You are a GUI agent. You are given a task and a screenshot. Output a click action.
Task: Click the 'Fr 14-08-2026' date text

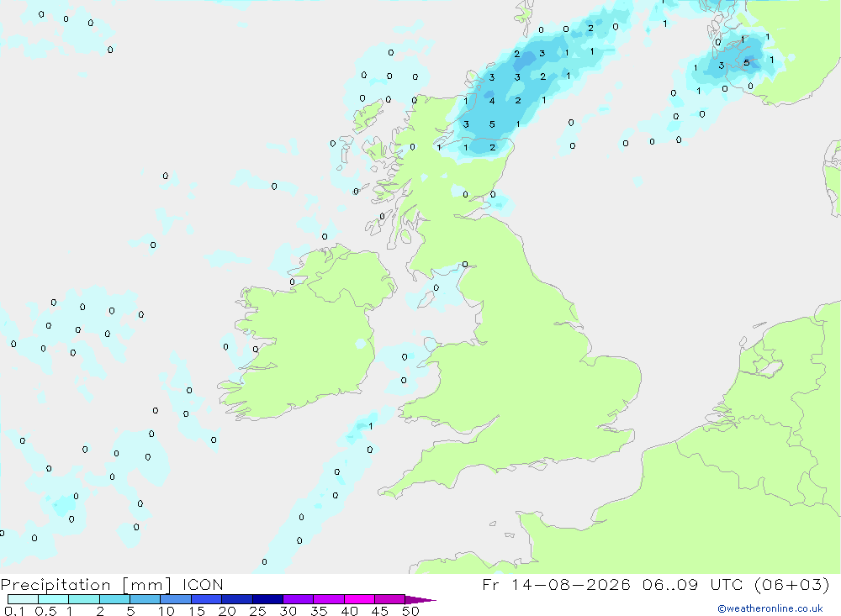[x=556, y=585]
